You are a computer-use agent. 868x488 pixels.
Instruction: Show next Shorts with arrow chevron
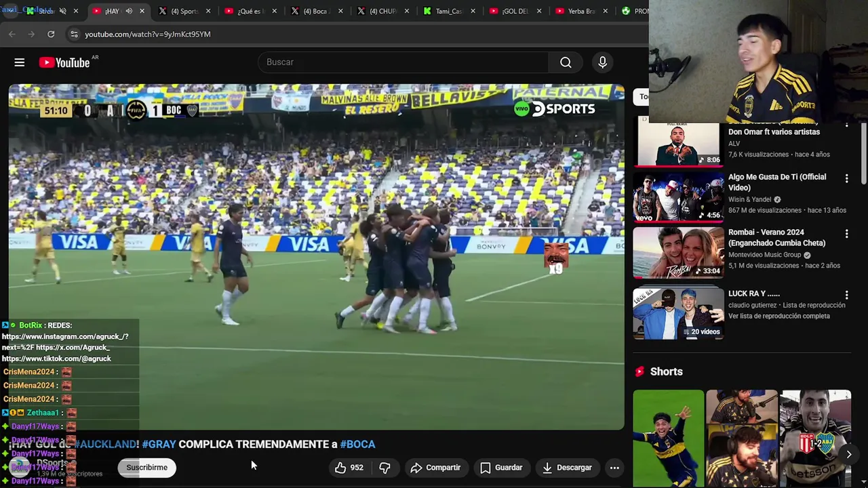pyautogui.click(x=848, y=454)
